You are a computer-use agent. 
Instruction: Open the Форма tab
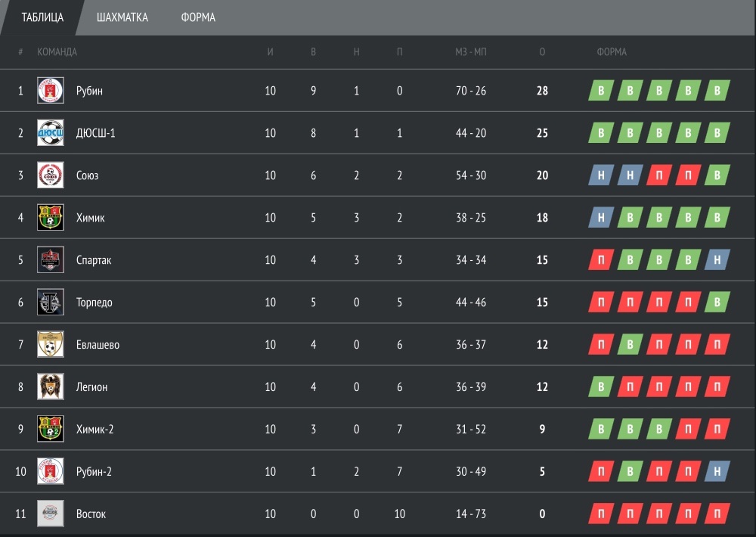tap(198, 17)
